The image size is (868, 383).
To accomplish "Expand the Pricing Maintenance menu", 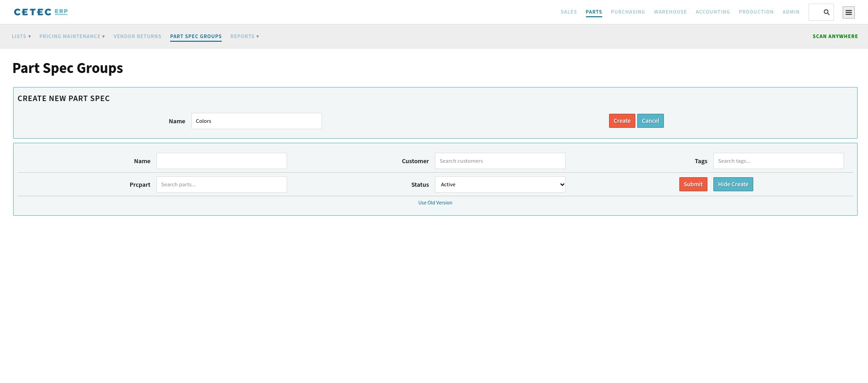I will (72, 36).
